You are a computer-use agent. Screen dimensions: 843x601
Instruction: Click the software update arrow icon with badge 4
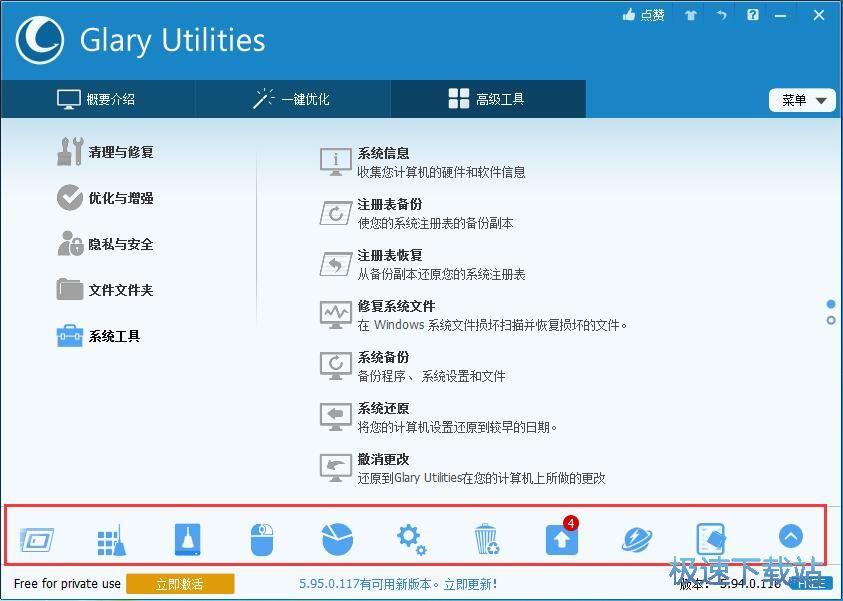pos(562,538)
